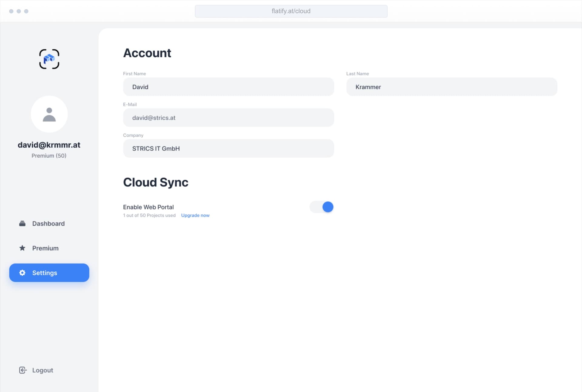This screenshot has height=392, width=582.
Task: Toggle the Enable Web Portal switch
Action: [x=322, y=207]
